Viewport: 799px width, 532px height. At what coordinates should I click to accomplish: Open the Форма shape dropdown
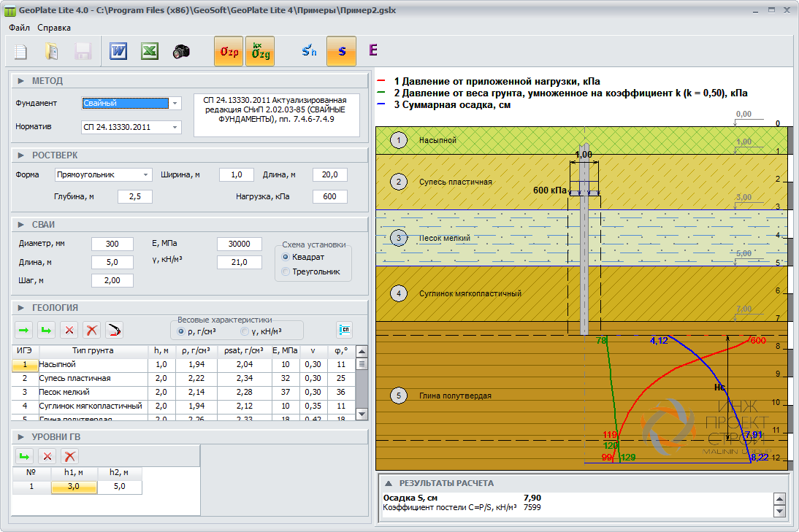(x=145, y=175)
